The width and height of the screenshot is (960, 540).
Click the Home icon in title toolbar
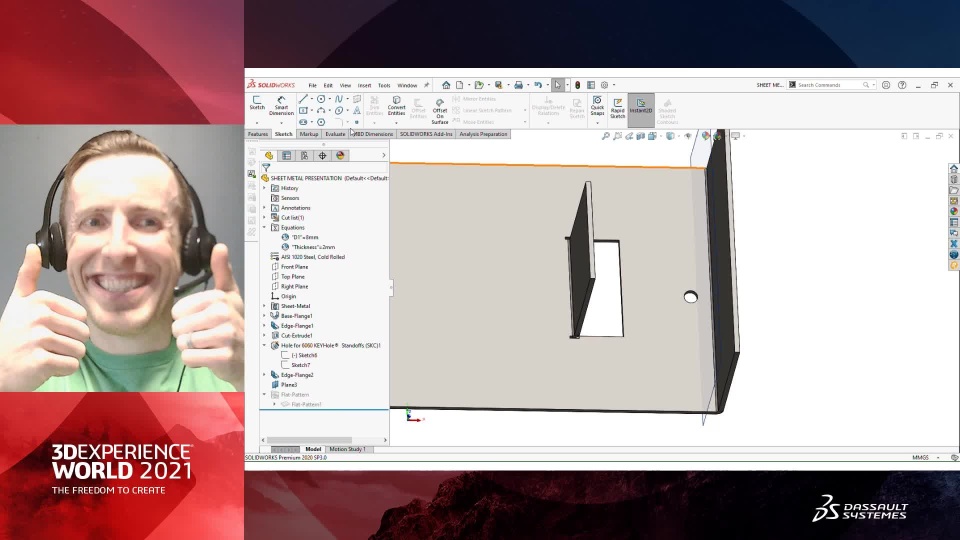[446, 85]
